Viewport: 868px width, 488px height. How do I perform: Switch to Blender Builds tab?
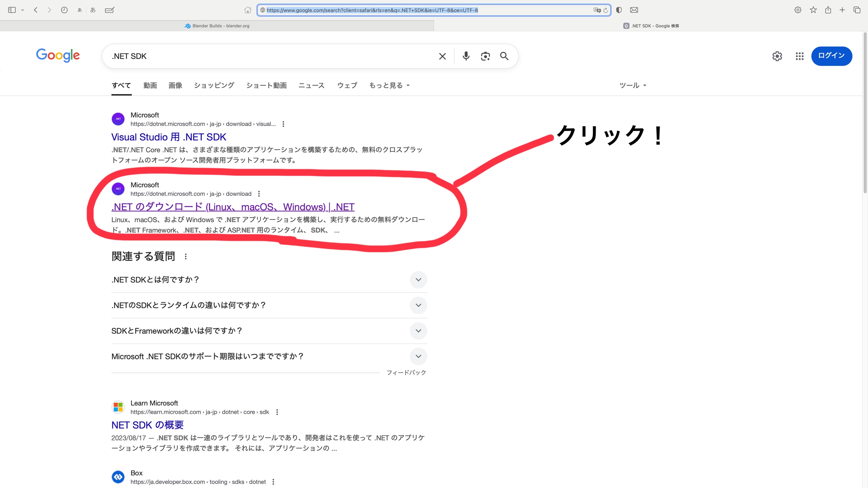click(217, 26)
